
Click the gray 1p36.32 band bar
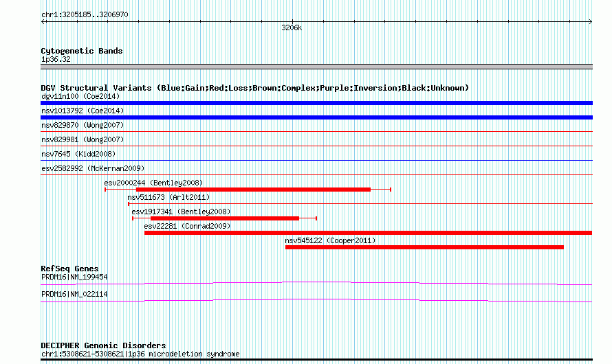coord(316,67)
